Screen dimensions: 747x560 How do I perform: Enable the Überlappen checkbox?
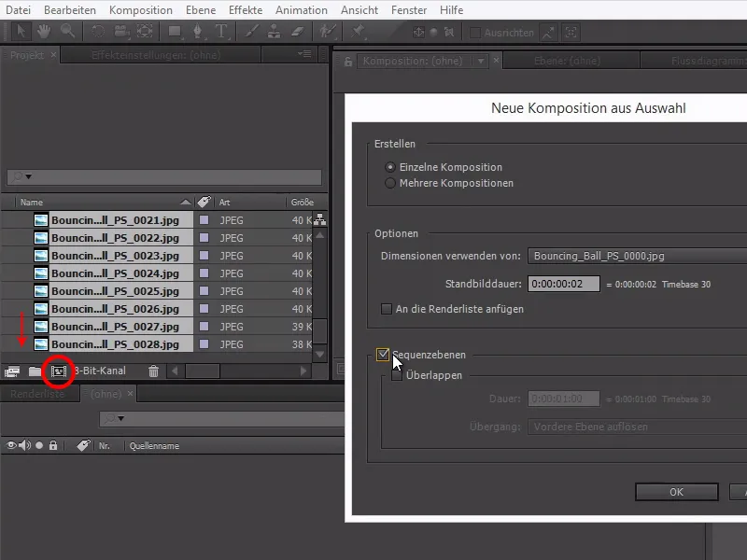(x=396, y=375)
